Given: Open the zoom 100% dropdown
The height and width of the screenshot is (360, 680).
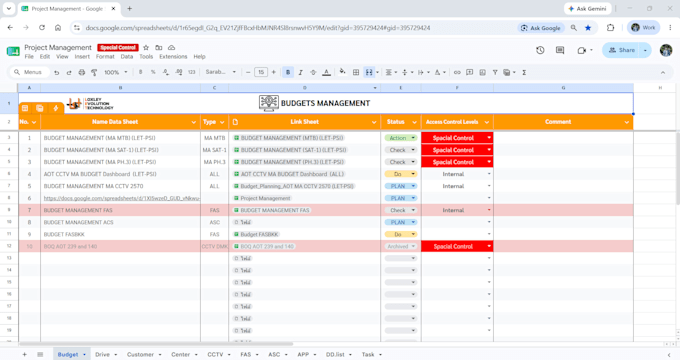Looking at the screenshot, I should (115, 72).
